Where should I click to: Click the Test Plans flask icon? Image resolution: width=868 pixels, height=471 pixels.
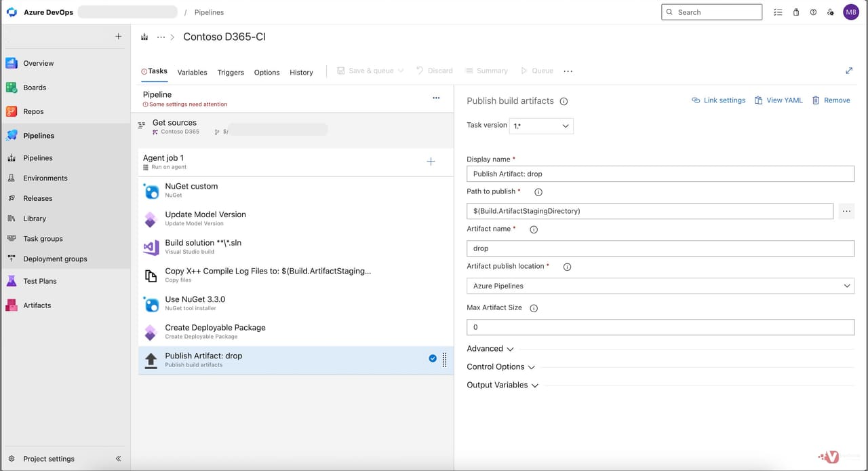pyautogui.click(x=12, y=281)
